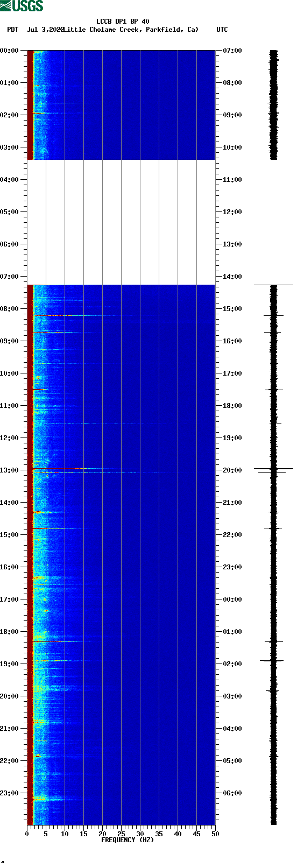Click the 20:00 UTC time label

point(232,470)
